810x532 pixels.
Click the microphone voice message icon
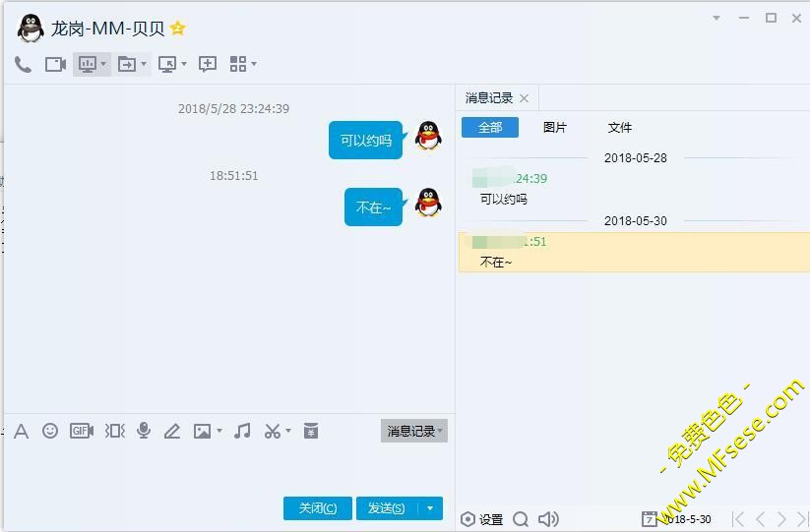pyautogui.click(x=144, y=431)
